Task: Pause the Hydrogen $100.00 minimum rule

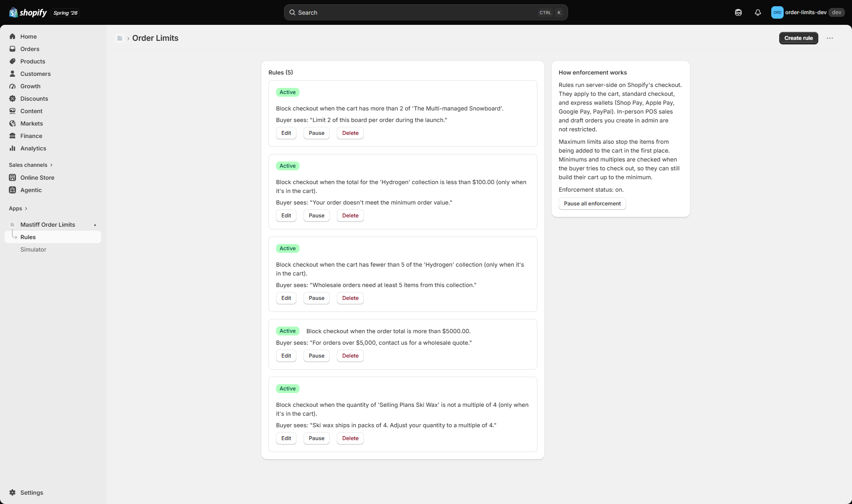Action: tap(316, 216)
